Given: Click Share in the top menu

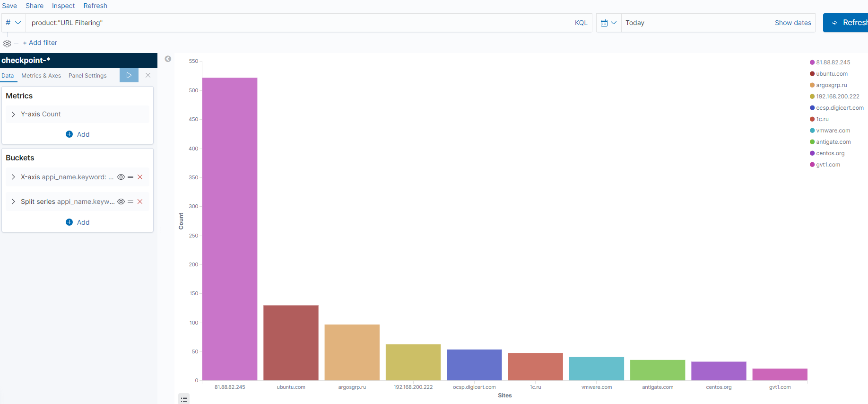Looking at the screenshot, I should point(35,6).
